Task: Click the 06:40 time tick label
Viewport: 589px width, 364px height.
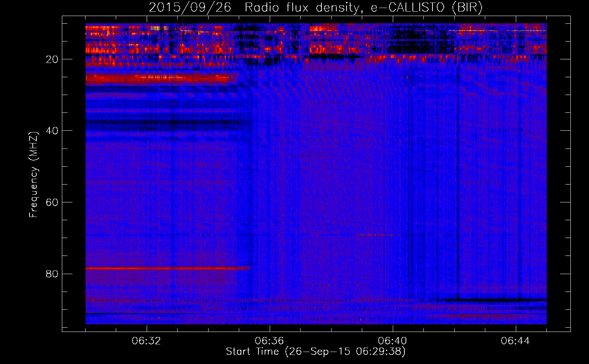Action: point(392,341)
